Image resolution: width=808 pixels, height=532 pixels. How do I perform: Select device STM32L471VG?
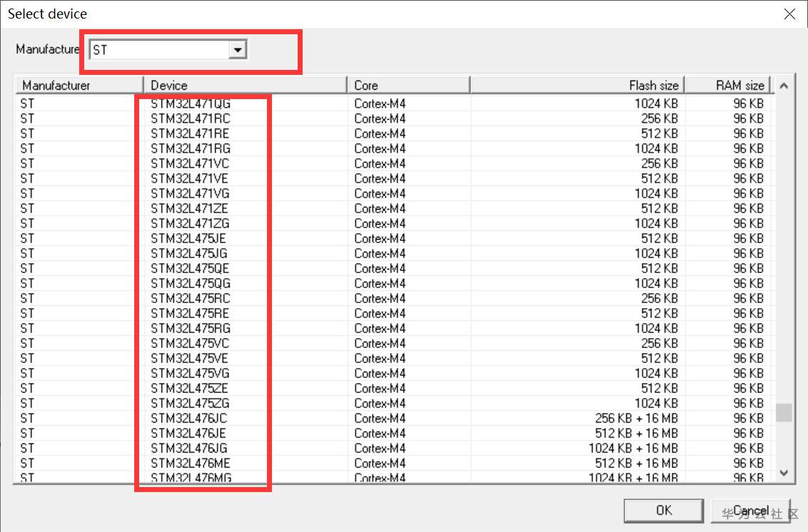click(190, 193)
